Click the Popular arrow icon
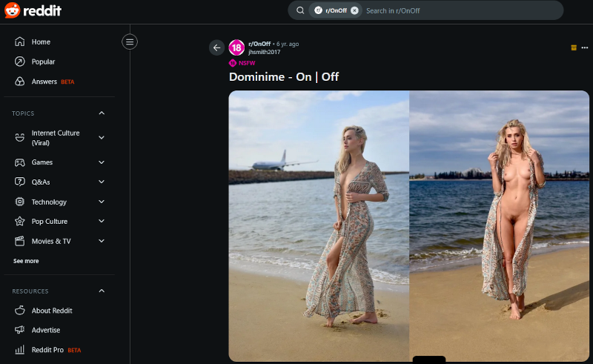 click(x=20, y=62)
